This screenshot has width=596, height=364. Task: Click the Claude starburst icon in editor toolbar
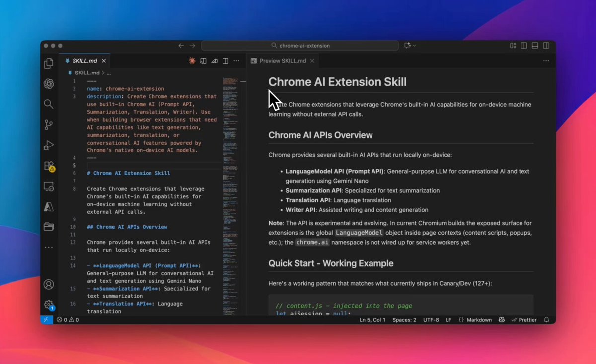pyautogui.click(x=192, y=61)
